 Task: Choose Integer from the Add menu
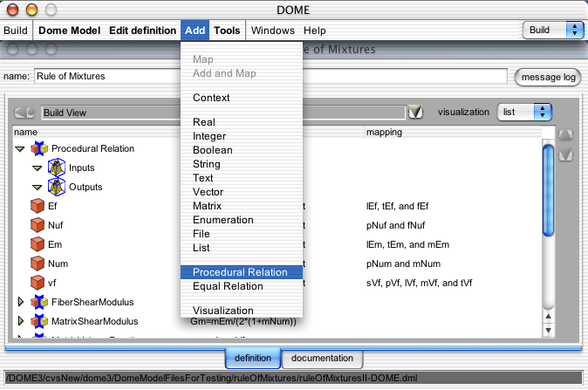(242, 136)
